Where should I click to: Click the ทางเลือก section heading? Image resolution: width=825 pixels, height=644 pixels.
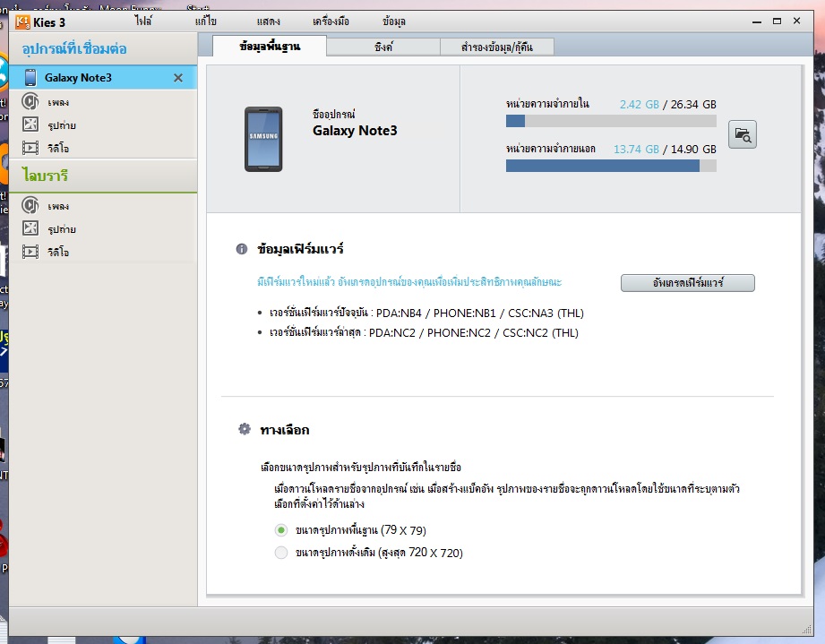[285, 430]
